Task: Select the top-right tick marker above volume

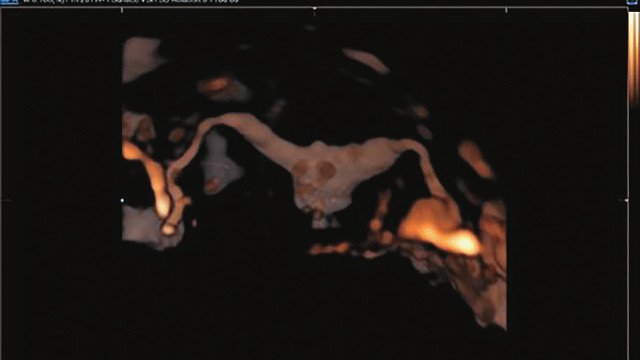Action: 507,10
